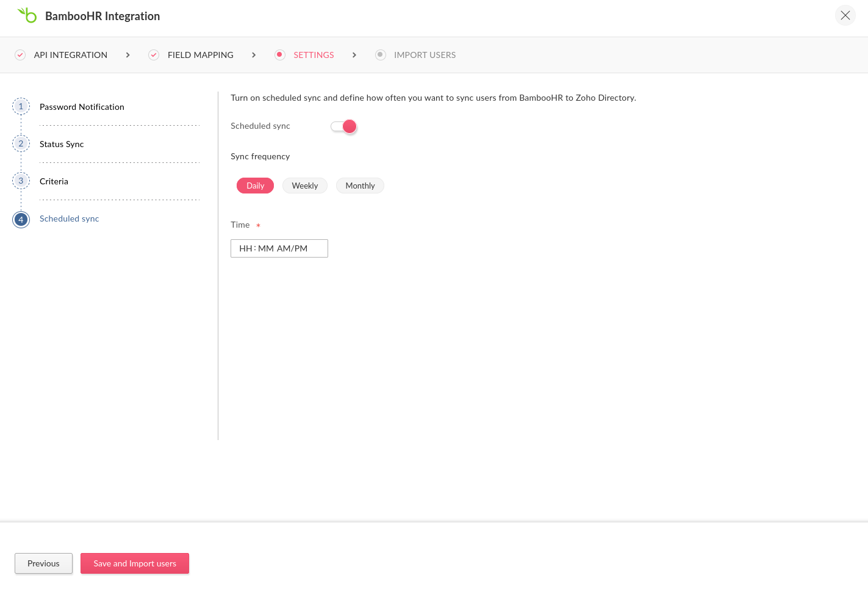Viewport: 868px width, 589px height.
Task: Open the Criteria settings section
Action: click(54, 181)
